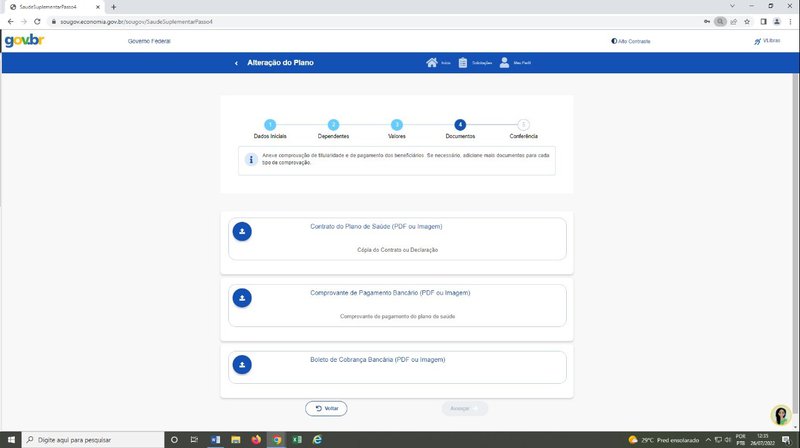
Task: Open notification center icon
Action: [786, 440]
